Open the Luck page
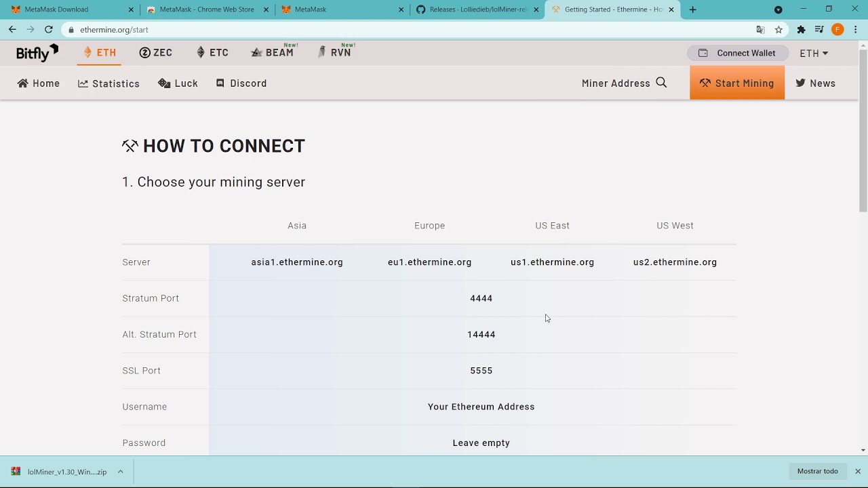 coord(178,83)
